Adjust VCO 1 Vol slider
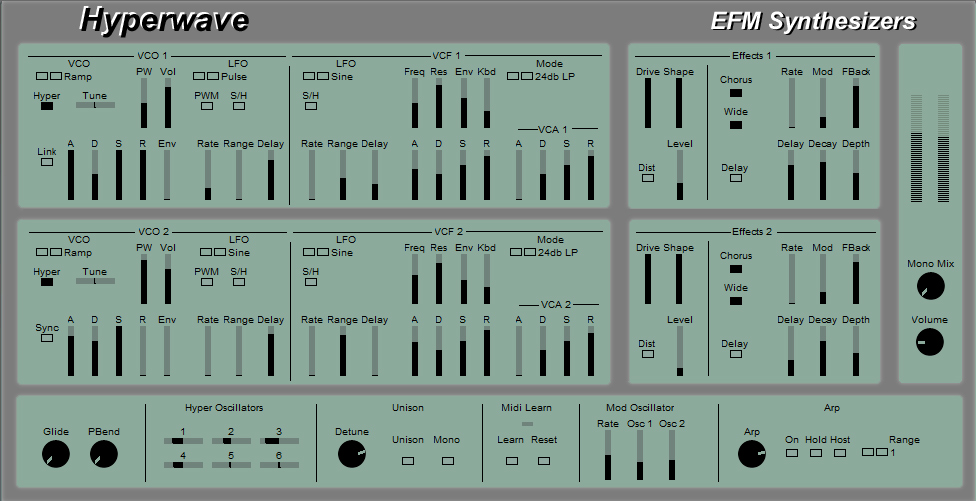Image resolution: width=976 pixels, height=501 pixels. pyautogui.click(x=167, y=103)
